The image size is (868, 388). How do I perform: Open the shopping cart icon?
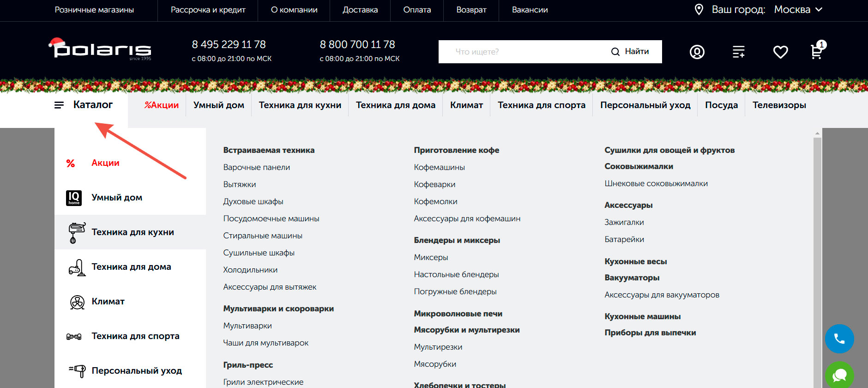[818, 51]
